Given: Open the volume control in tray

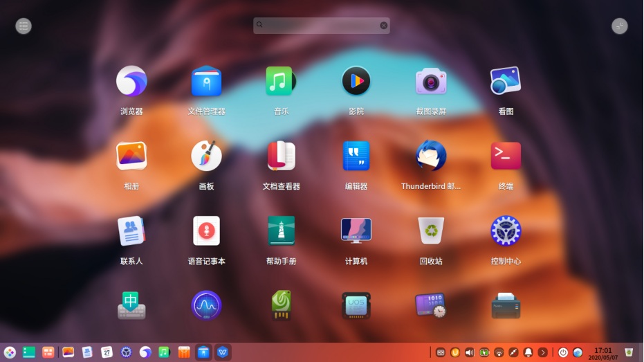Looking at the screenshot, I should tap(470, 352).
